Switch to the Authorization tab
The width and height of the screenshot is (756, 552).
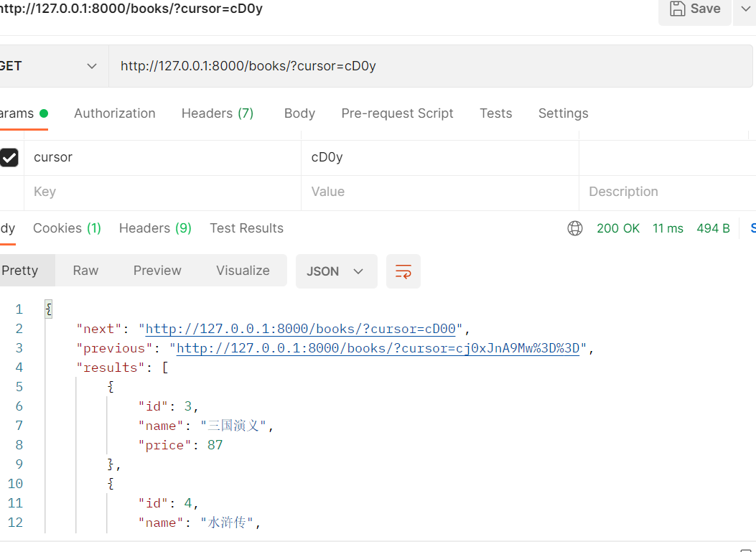pos(114,113)
